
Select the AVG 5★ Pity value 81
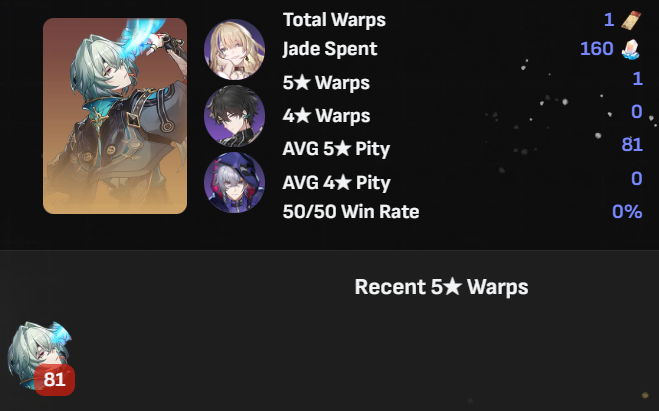(632, 145)
